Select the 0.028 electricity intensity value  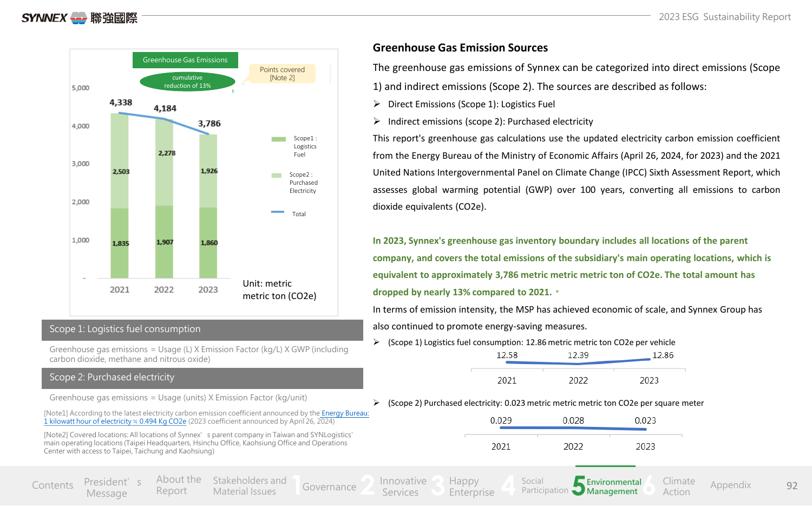click(573, 420)
